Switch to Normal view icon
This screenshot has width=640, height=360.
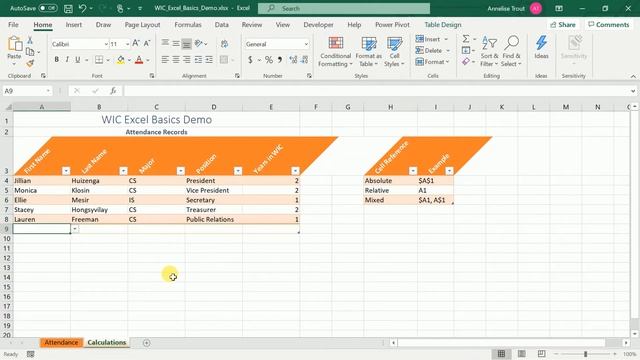click(501, 353)
